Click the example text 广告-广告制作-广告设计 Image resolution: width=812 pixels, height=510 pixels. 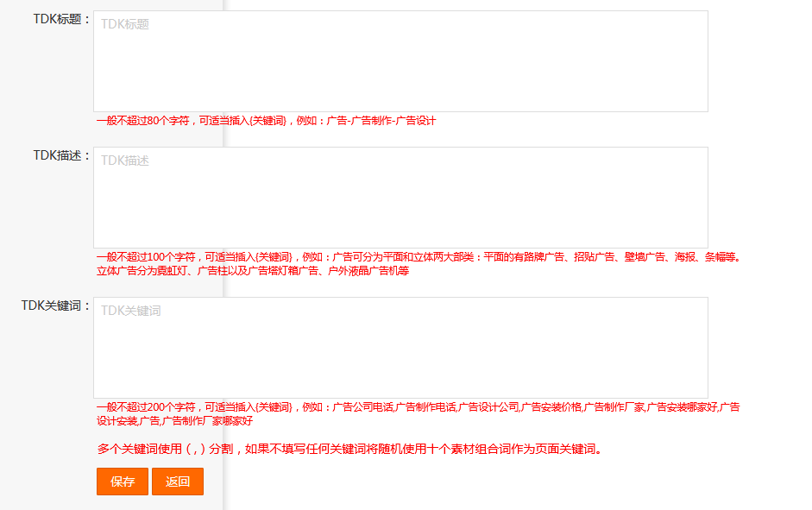(381, 121)
